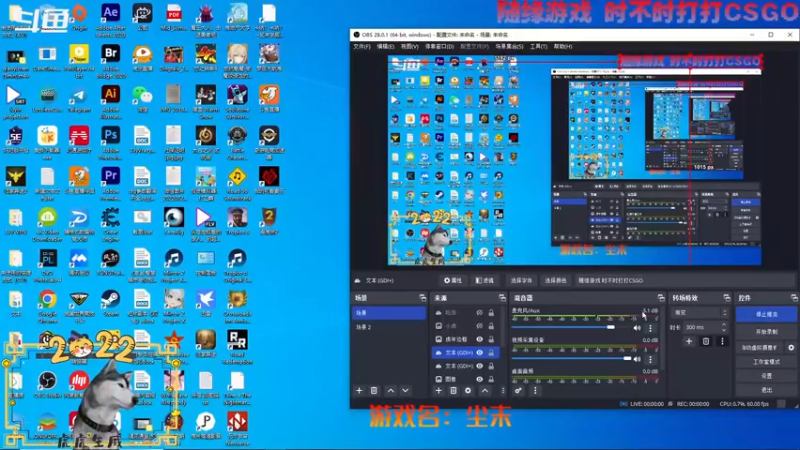This screenshot has height=450, width=800.
Task: Open OBS 设置 from the Controls panel
Action: click(766, 376)
